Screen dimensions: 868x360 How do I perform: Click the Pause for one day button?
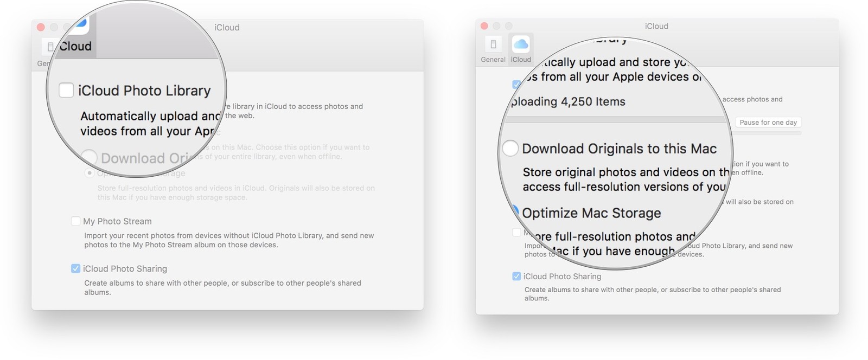768,123
